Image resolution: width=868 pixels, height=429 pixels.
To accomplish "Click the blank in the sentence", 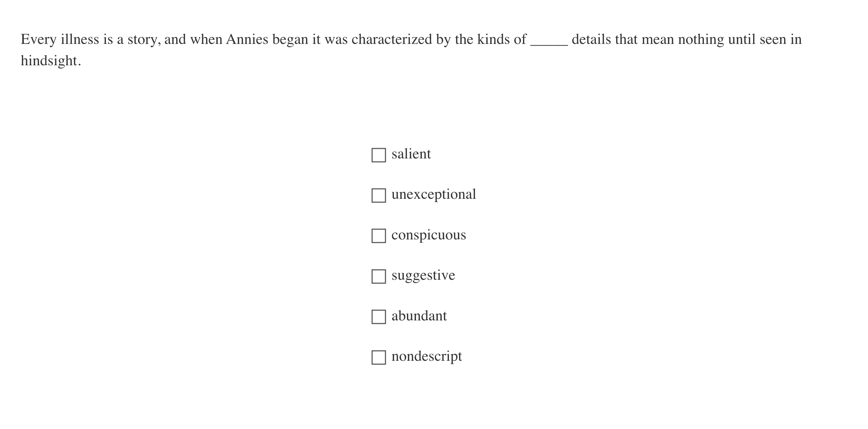I will coord(549,40).
